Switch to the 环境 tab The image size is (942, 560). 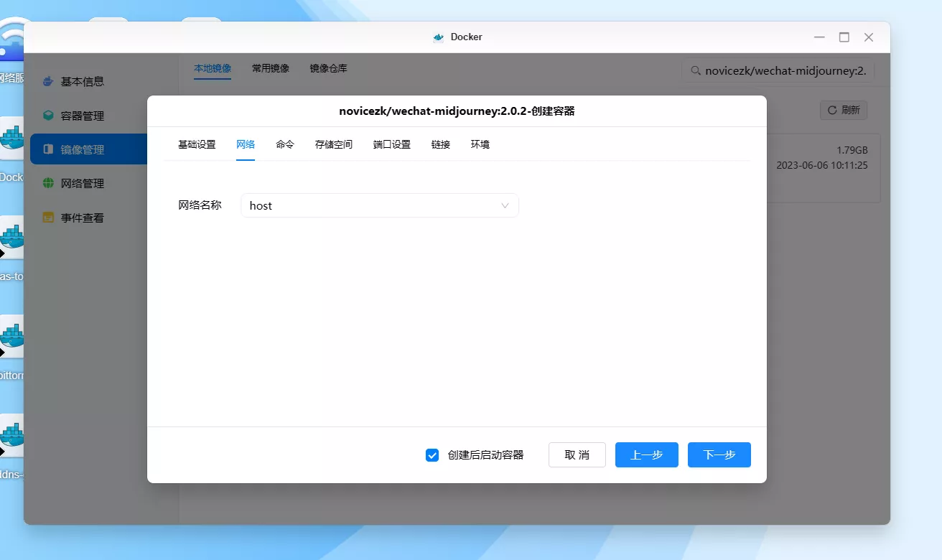coord(480,144)
